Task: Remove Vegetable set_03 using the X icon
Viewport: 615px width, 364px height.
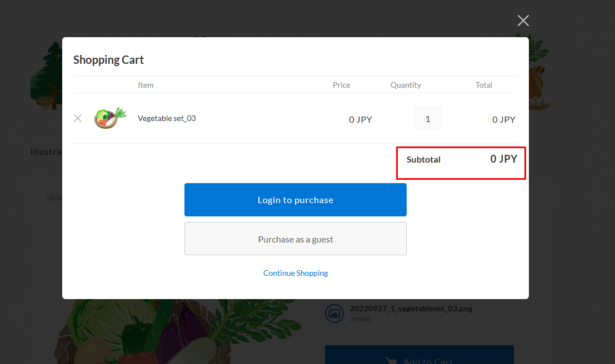Action: click(77, 118)
